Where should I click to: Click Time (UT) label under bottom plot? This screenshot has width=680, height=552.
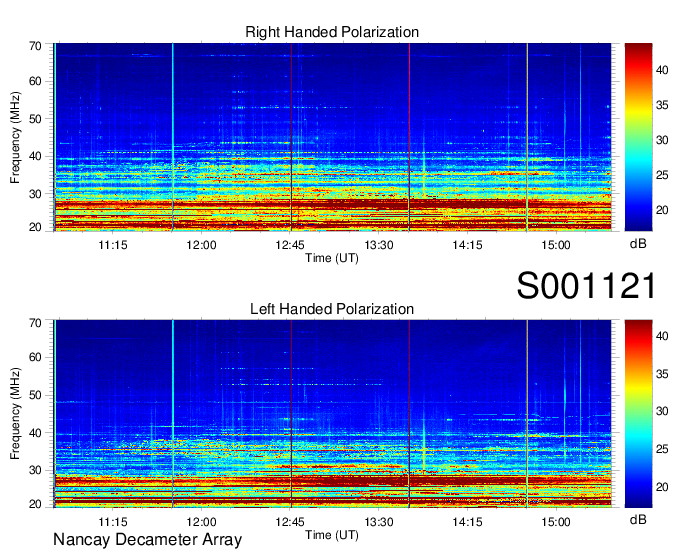tap(332, 535)
